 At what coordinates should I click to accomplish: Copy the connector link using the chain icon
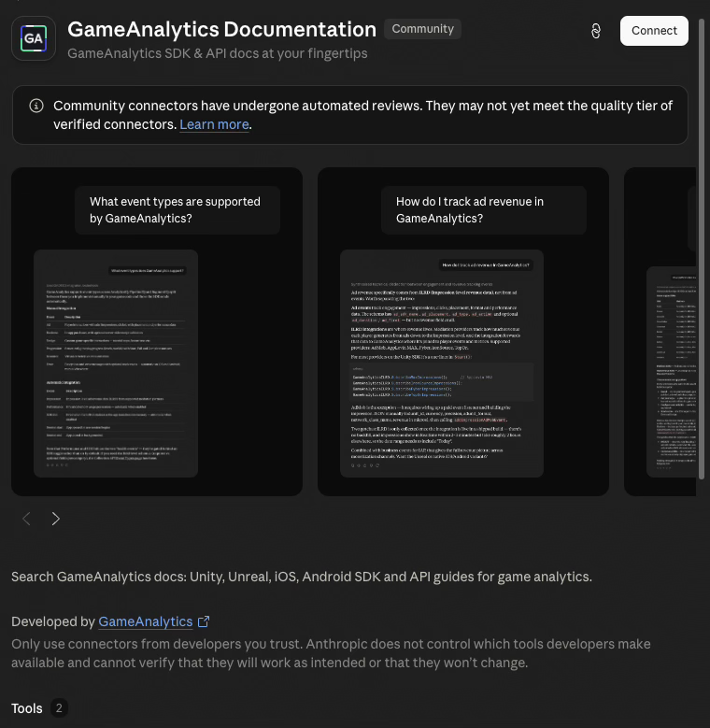[x=596, y=31]
